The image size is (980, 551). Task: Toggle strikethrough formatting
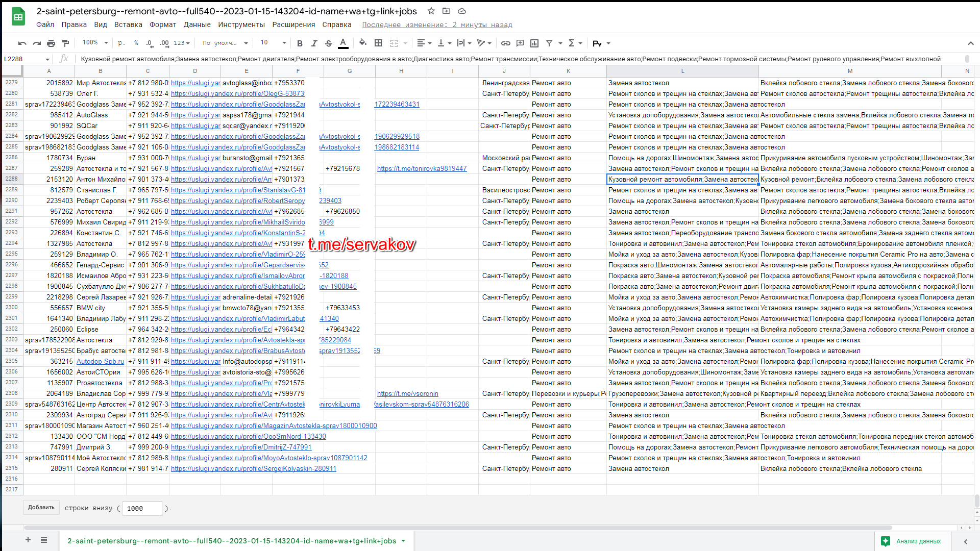[329, 43]
